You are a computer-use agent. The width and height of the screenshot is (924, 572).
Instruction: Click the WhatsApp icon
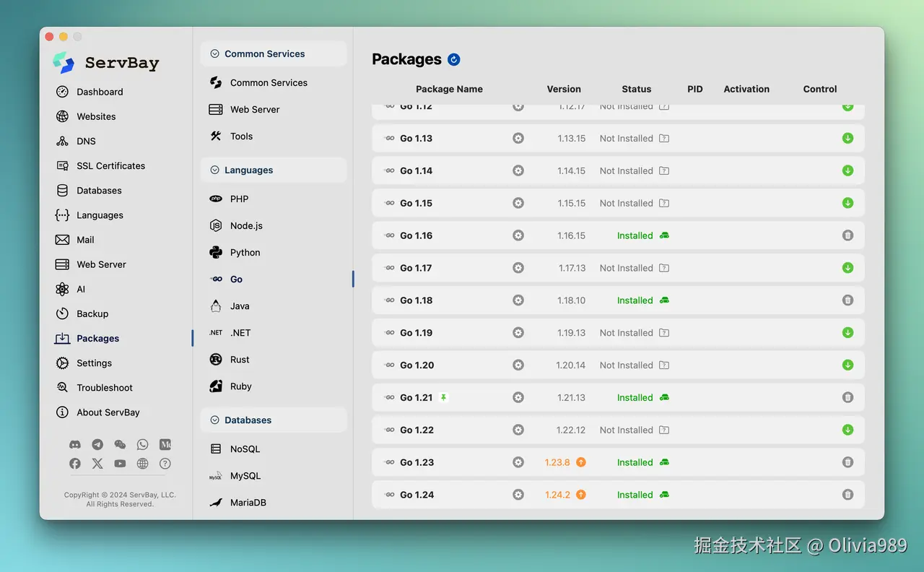tap(142, 445)
